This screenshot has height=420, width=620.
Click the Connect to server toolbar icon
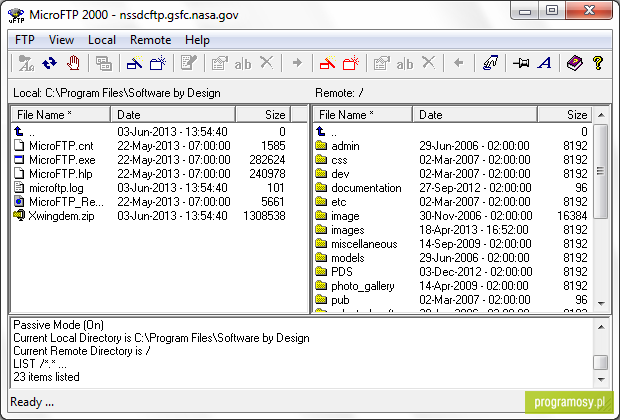click(26, 63)
